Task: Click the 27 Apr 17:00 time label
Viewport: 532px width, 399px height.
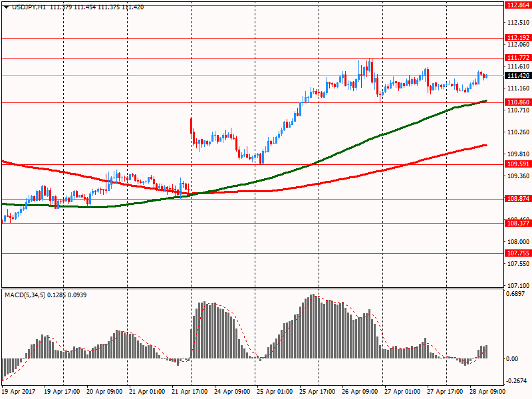Action: (445, 392)
